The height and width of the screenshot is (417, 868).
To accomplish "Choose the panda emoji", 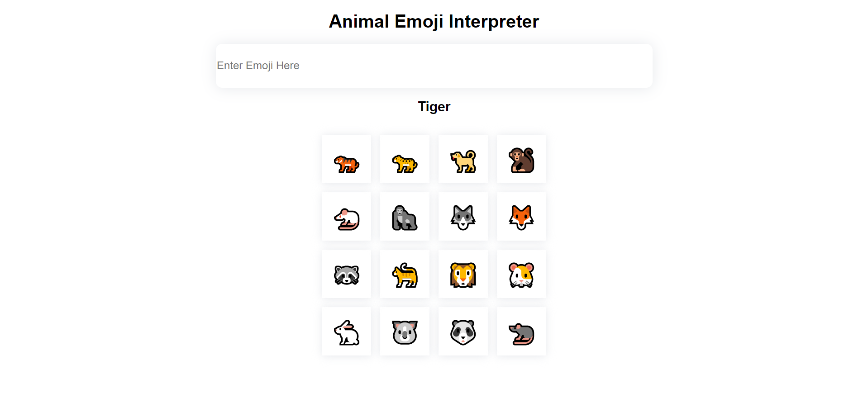I will click(x=463, y=331).
